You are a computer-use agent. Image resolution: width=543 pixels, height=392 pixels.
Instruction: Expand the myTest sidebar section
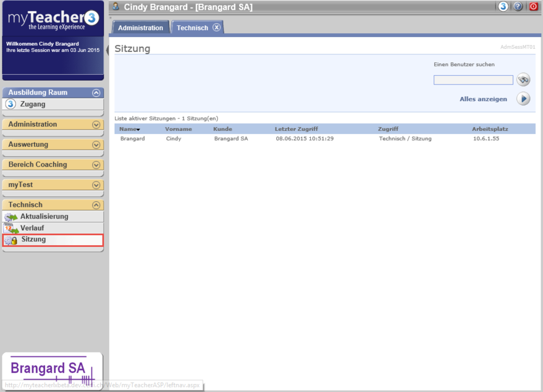pos(96,185)
